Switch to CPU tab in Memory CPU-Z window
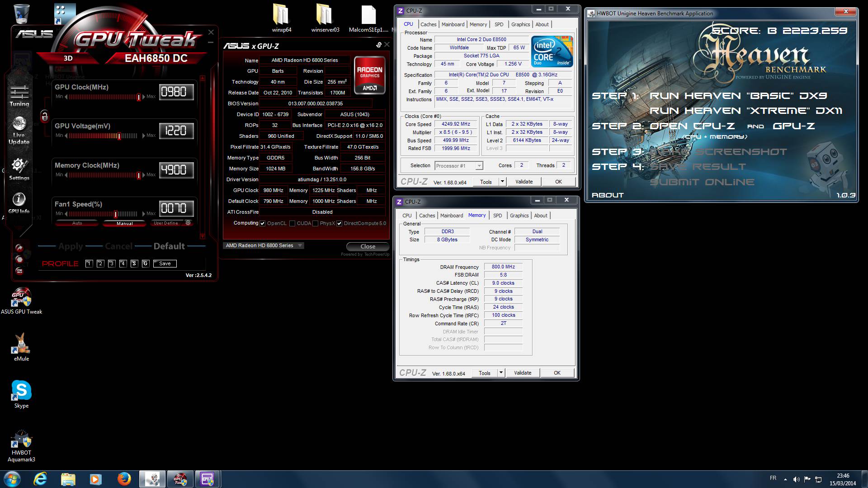868x488 pixels. [x=407, y=216]
